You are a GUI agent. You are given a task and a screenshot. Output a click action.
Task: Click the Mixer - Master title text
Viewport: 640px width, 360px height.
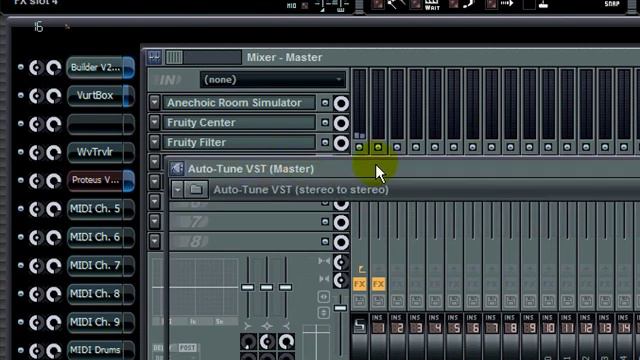click(x=284, y=57)
